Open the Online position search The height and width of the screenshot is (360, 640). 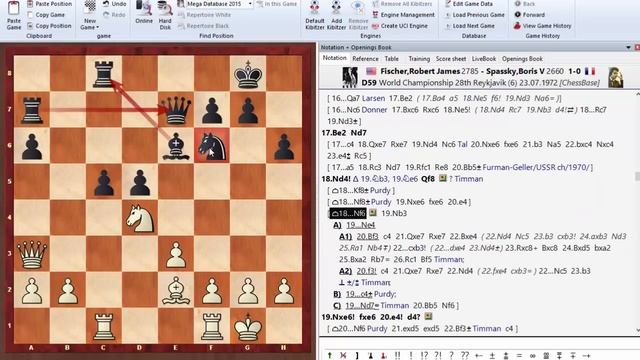(x=144, y=12)
